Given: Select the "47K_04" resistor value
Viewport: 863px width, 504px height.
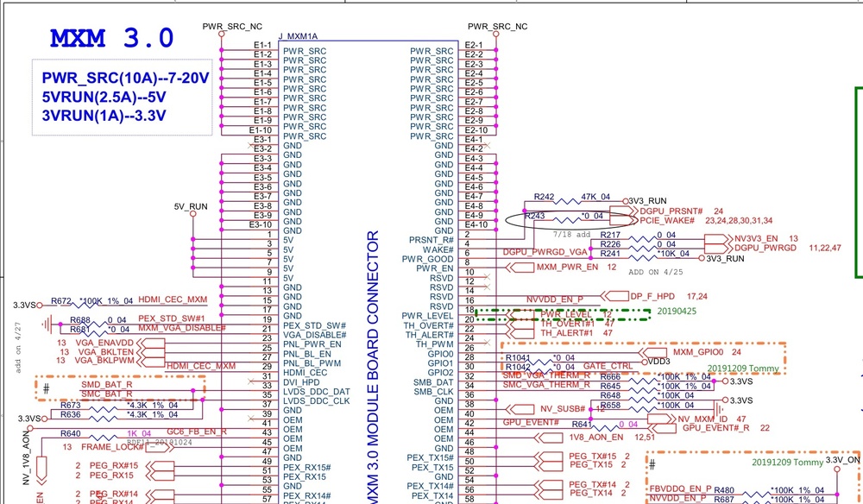Looking at the screenshot, I should (x=595, y=197).
